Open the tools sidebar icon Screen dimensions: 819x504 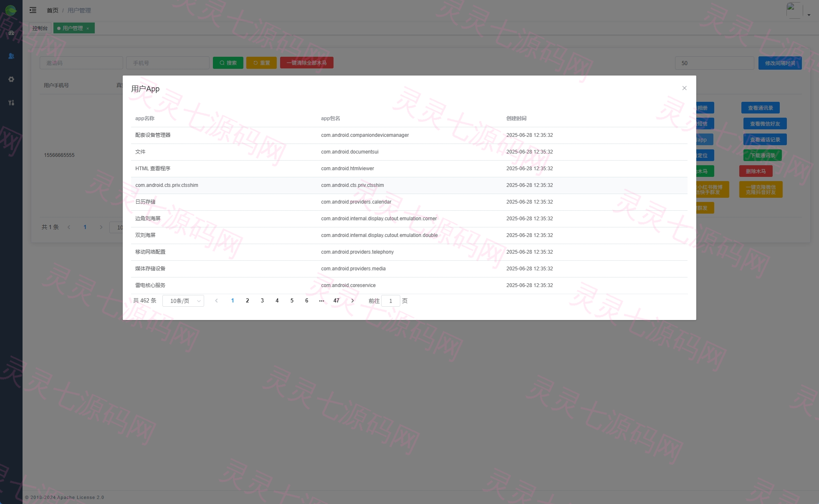click(x=11, y=103)
